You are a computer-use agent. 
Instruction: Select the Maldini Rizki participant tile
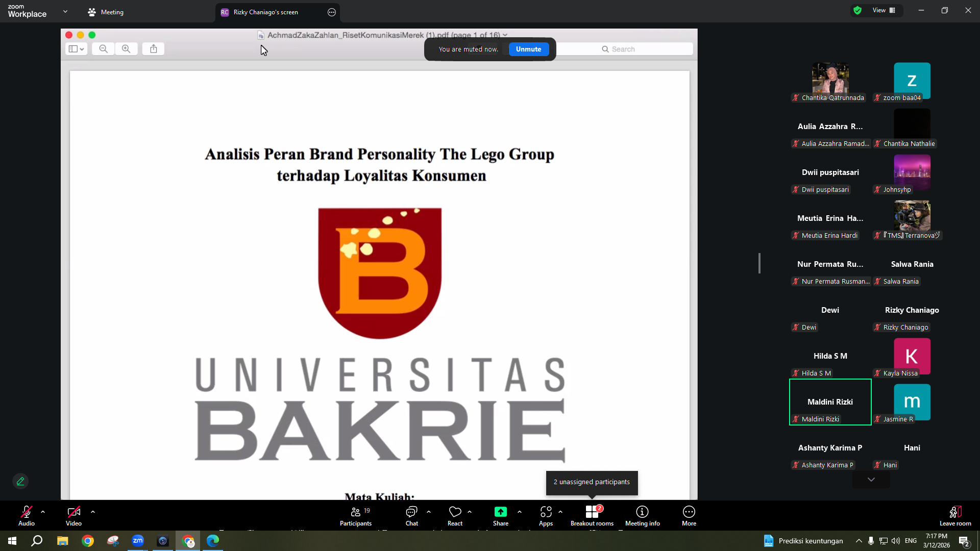[830, 402]
